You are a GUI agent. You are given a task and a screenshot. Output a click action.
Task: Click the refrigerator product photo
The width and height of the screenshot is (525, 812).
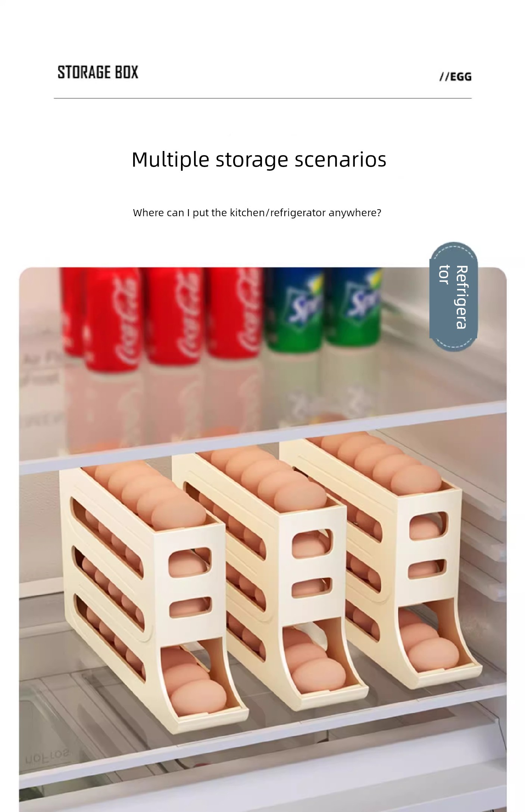point(263,539)
